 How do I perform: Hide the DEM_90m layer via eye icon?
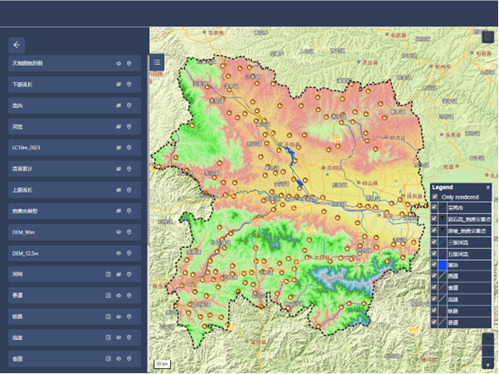click(x=118, y=232)
